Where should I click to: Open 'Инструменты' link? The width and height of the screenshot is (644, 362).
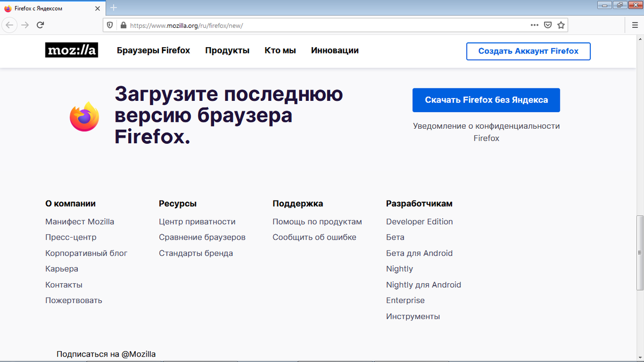pyautogui.click(x=413, y=316)
